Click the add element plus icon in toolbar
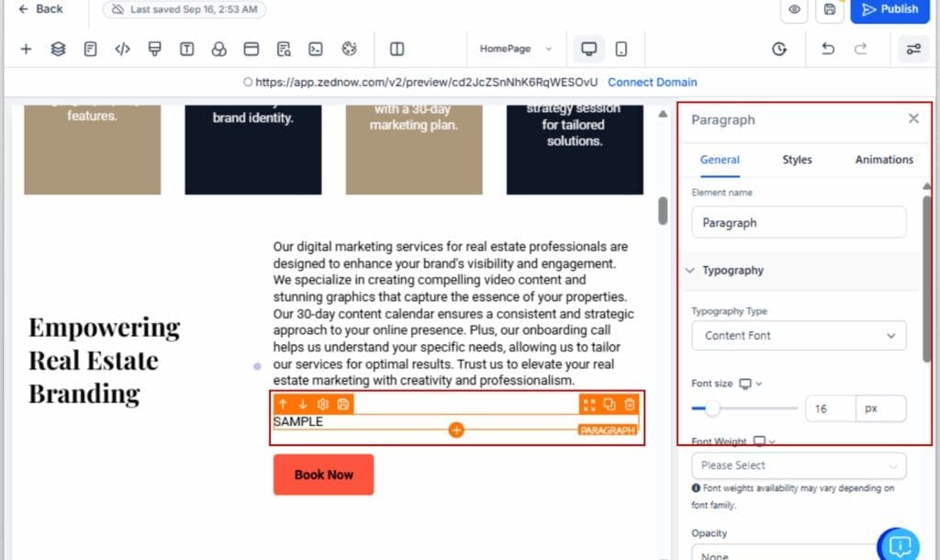Image resolution: width=940 pixels, height=560 pixels. 26,50
